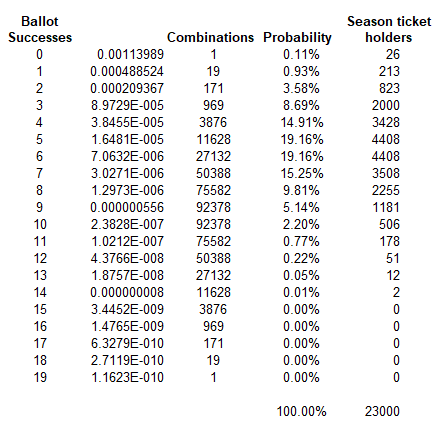Select the 9.81% probability cell
Viewport: 441px width, 431px height.
[301, 190]
